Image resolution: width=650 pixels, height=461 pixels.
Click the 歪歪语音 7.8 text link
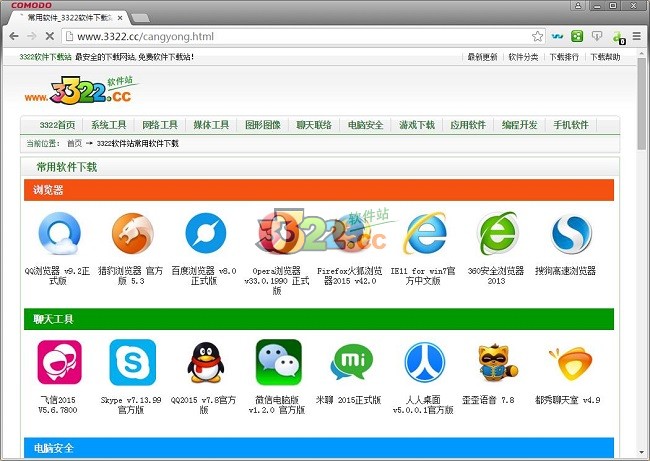(488, 400)
